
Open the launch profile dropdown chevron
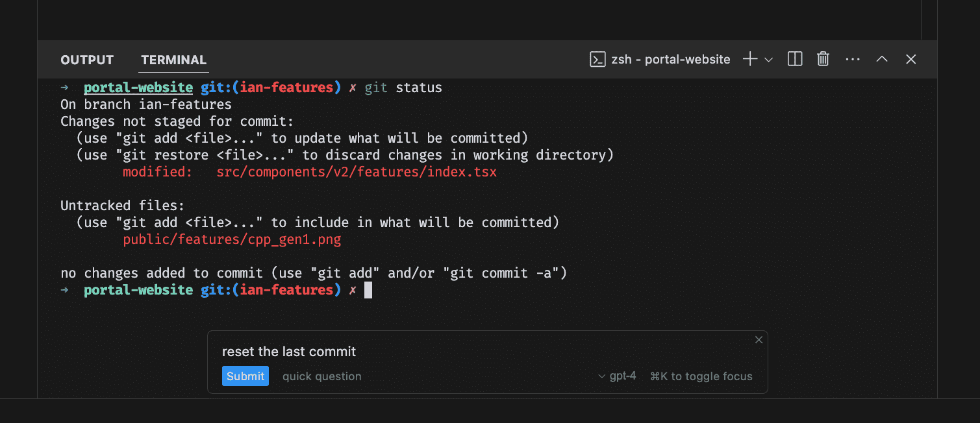[x=769, y=60]
